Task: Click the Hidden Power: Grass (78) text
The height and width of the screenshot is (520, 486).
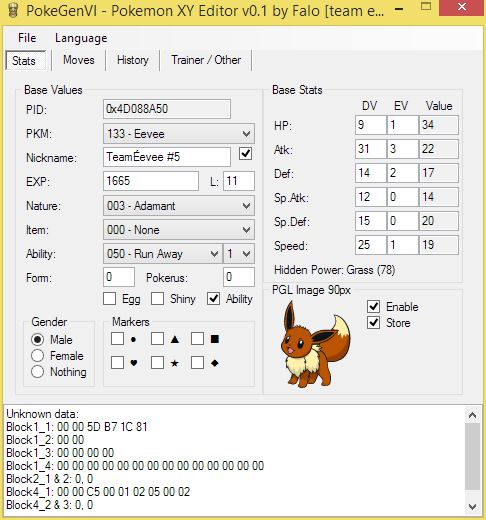Action: tap(334, 270)
